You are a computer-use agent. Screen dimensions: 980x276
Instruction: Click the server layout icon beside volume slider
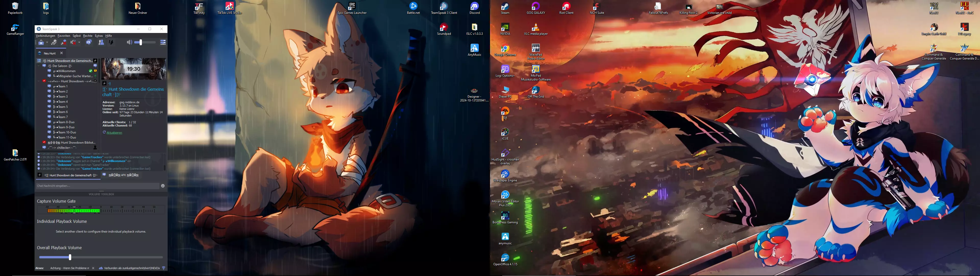coord(163,42)
